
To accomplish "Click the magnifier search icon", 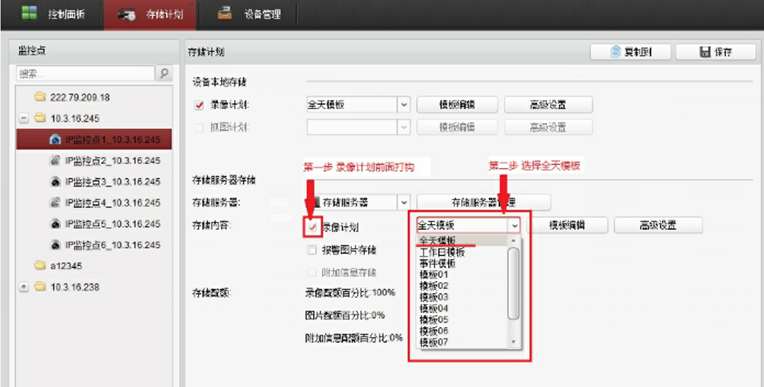I will pos(165,74).
